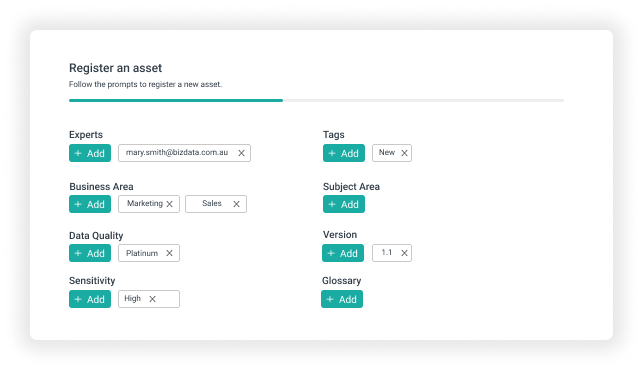Add a sensitivity level
This screenshot has width=643, height=370.
point(90,299)
